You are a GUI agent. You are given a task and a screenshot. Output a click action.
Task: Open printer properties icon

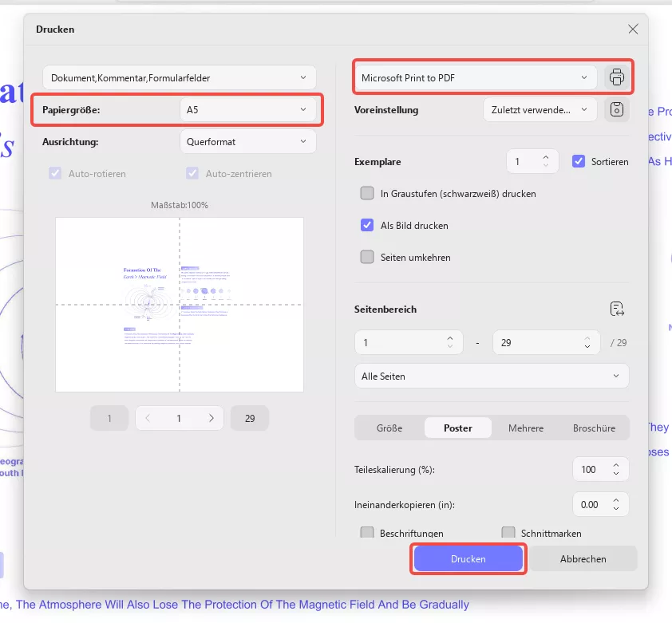point(616,77)
